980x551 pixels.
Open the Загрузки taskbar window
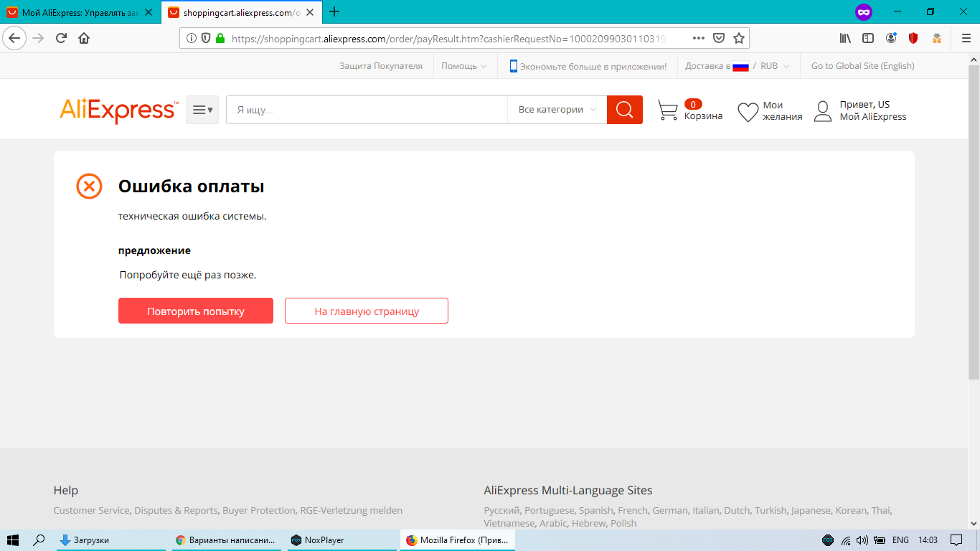tap(113, 540)
